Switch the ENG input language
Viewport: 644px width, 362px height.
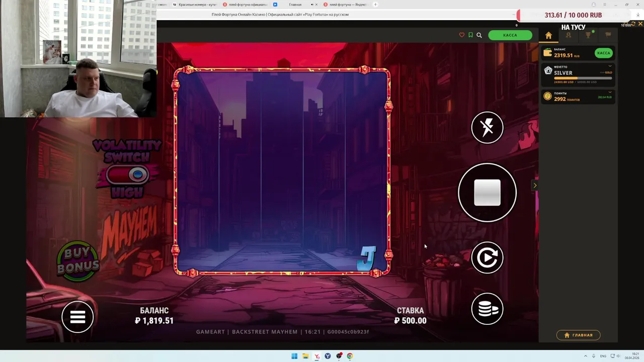pos(603,356)
